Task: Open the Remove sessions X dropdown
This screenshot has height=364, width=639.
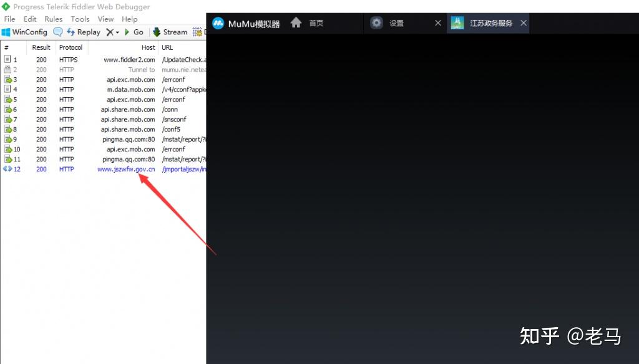Action: pyautogui.click(x=112, y=32)
